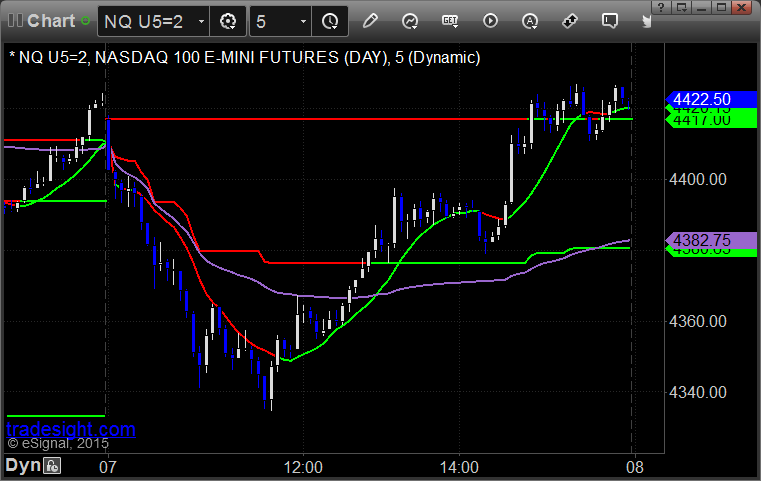Viewport: 761px width, 481px height.
Task: Expand the interval 5 dropdown arrow
Action: tap(303, 21)
